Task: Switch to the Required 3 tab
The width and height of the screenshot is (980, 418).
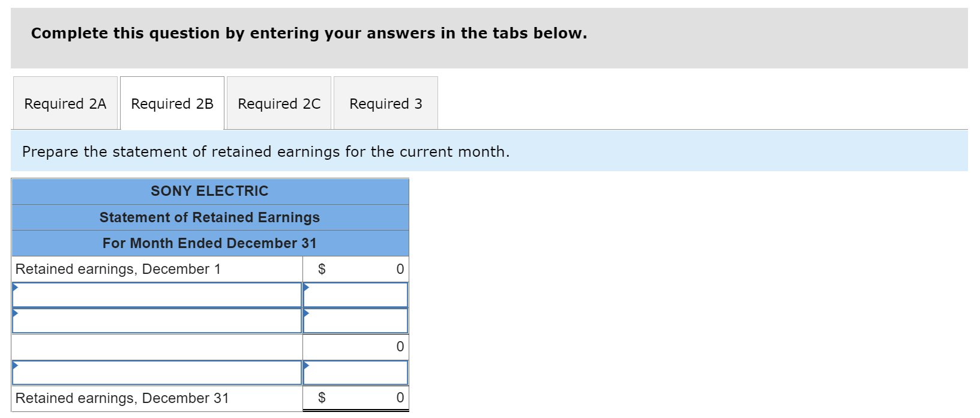Action: (x=385, y=103)
